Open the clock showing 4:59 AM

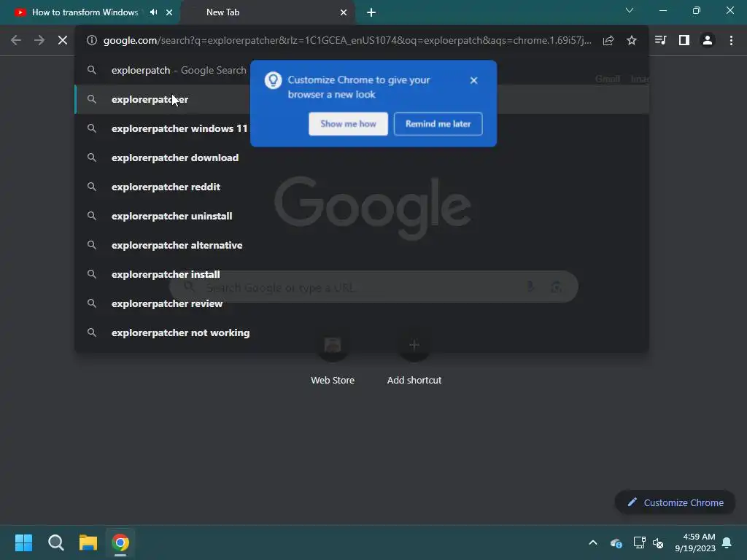695,542
